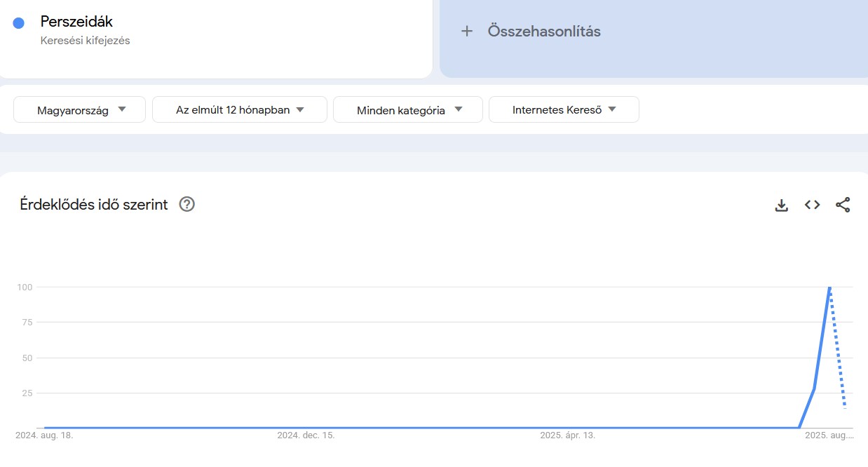
Task: Click the plus icon for Összehasonlítás
Action: [468, 31]
